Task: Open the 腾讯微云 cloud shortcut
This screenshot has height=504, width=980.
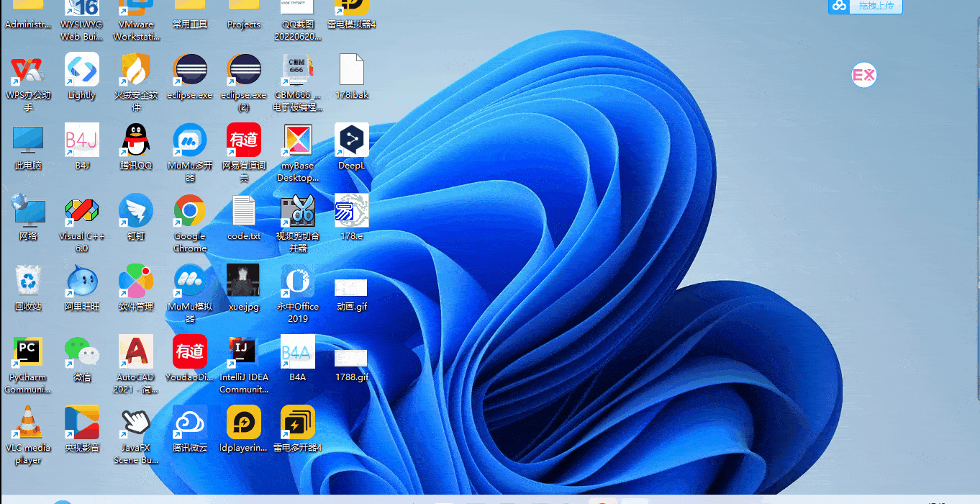Action: 190,423
